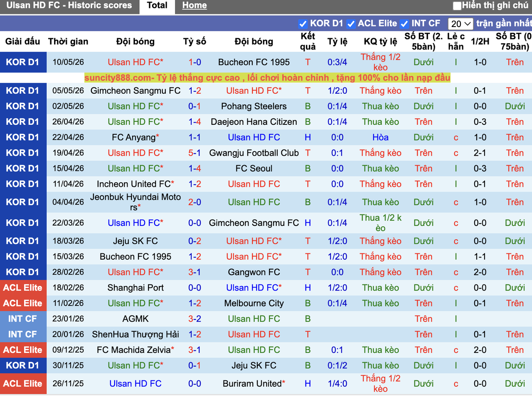Screen dimensions: 532x397
Task: Select the 5-1 score on 19/04/26
Action: pyautogui.click(x=195, y=153)
